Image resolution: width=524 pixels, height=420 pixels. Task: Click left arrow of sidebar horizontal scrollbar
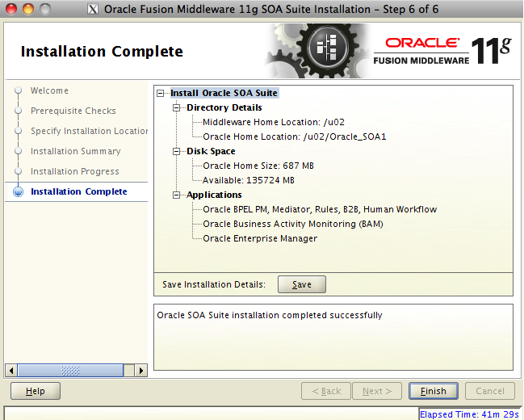(x=10, y=371)
